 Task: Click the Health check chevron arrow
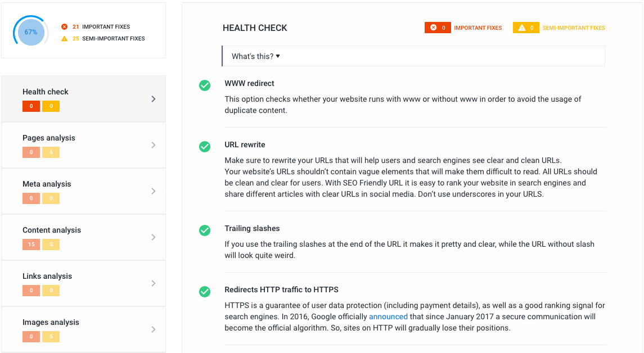pyautogui.click(x=154, y=99)
